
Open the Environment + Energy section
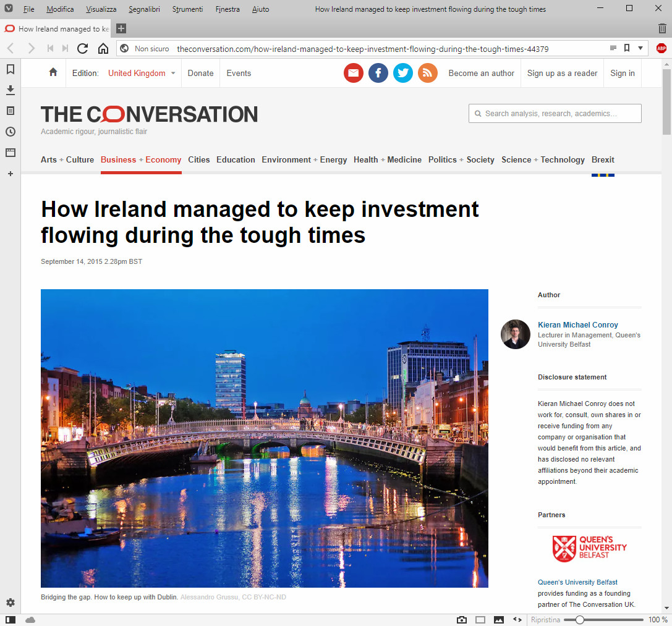304,160
